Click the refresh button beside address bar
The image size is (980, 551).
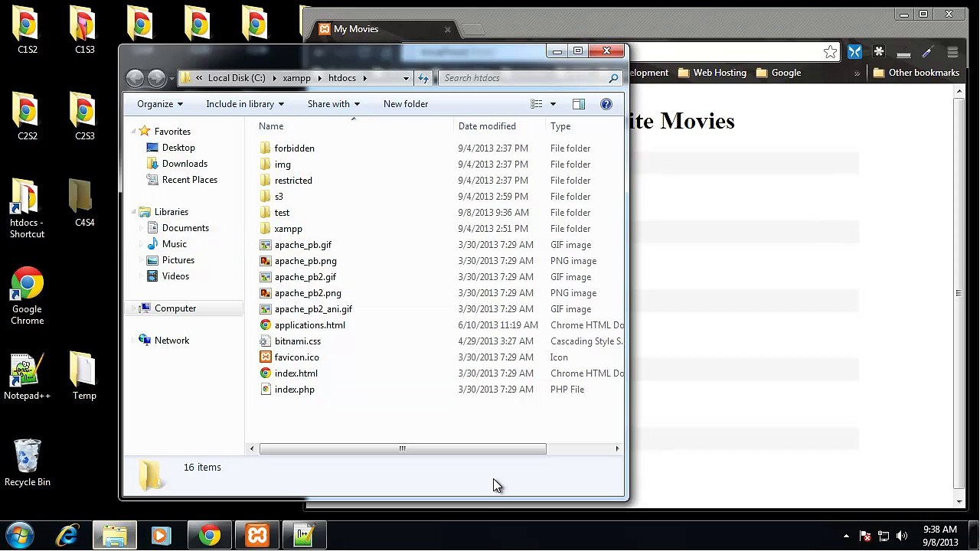click(x=423, y=78)
